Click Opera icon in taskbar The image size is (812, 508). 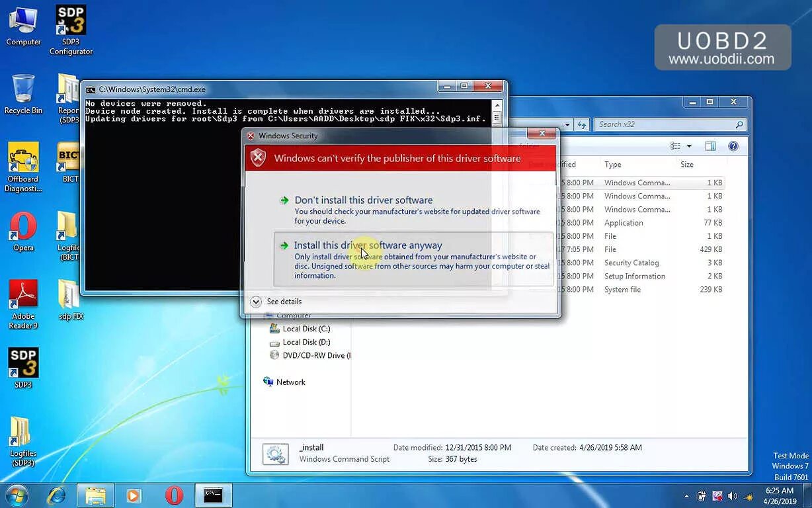pyautogui.click(x=174, y=495)
